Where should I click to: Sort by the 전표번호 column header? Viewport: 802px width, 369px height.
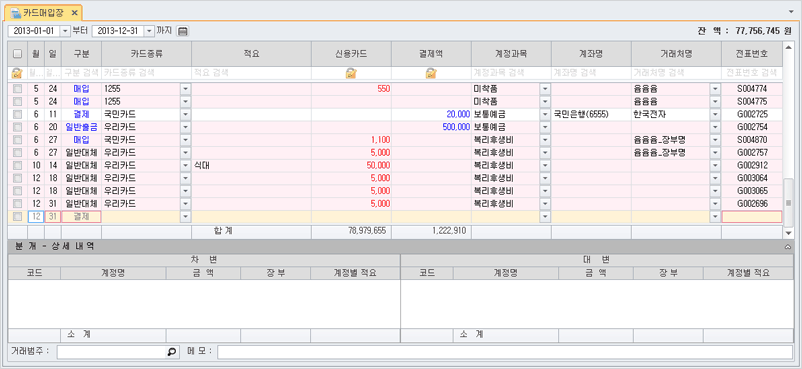click(752, 54)
